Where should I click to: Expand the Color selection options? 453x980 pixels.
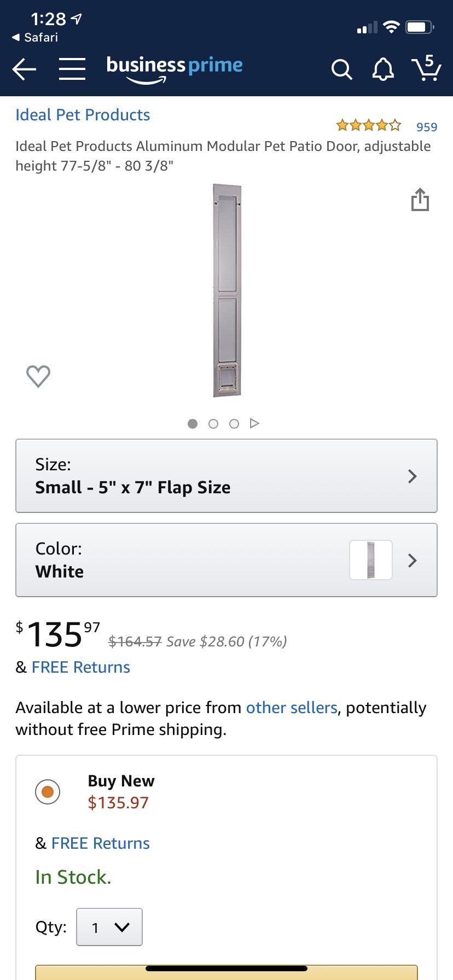coord(226,560)
